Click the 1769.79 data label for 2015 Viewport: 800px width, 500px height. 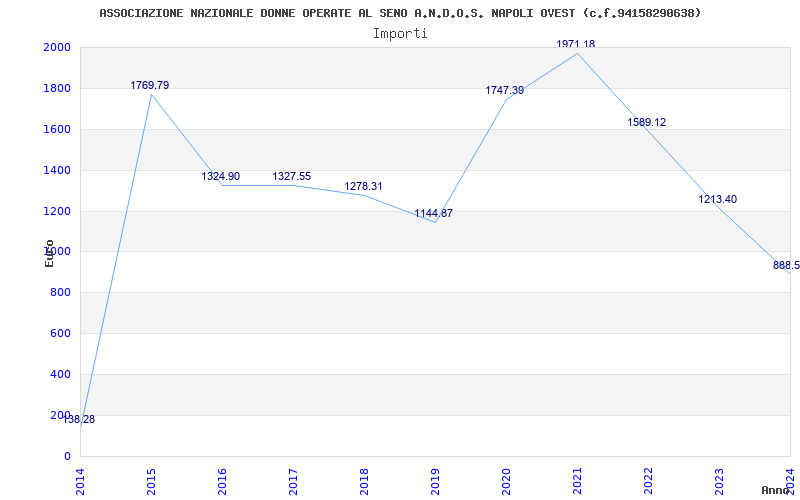[149, 86]
